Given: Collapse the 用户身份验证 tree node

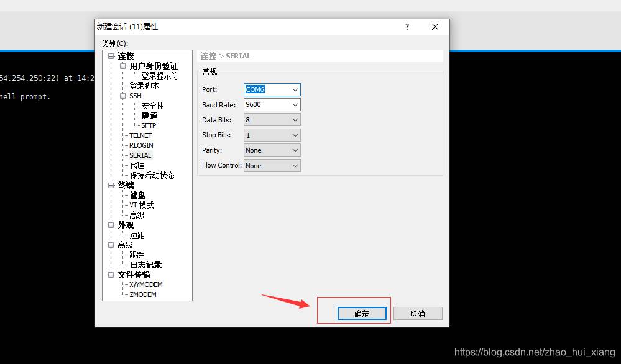Looking at the screenshot, I should pyautogui.click(x=123, y=66).
